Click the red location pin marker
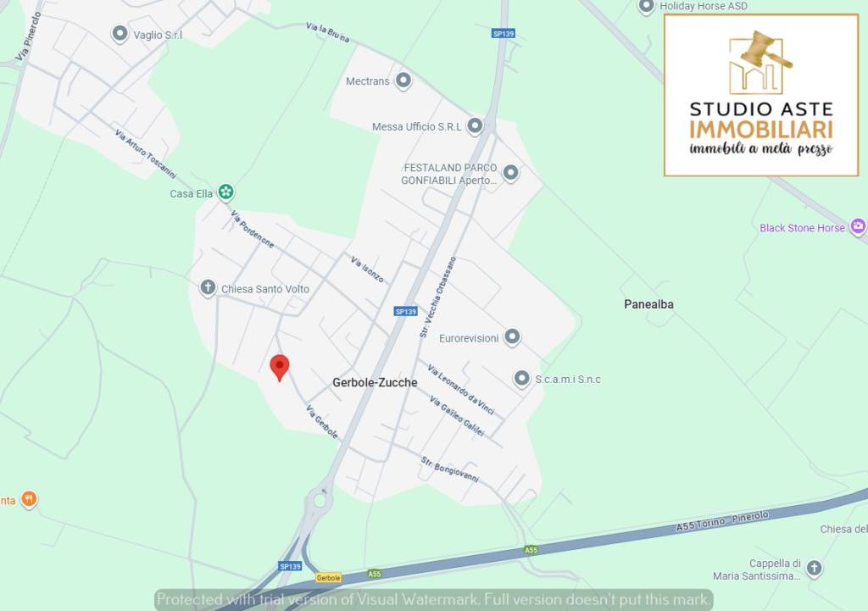The height and width of the screenshot is (611, 868). pyautogui.click(x=280, y=368)
